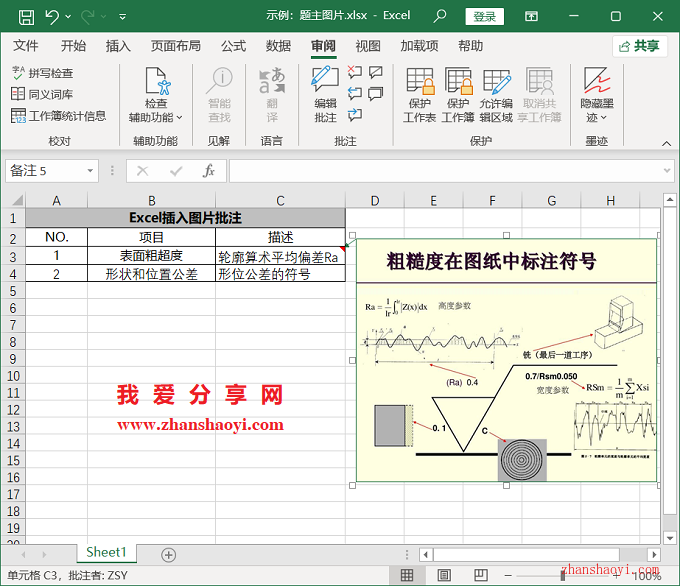
Task: Click the delete comment icon
Action: [x=355, y=72]
